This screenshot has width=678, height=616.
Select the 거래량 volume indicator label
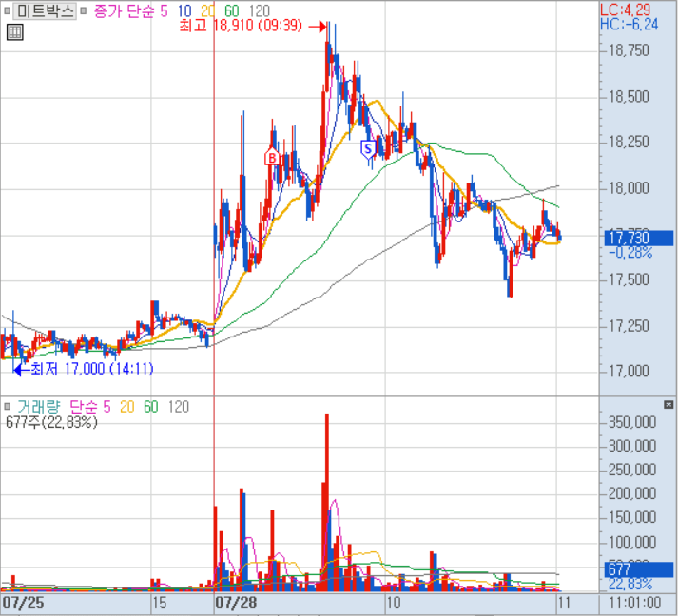tap(39, 407)
